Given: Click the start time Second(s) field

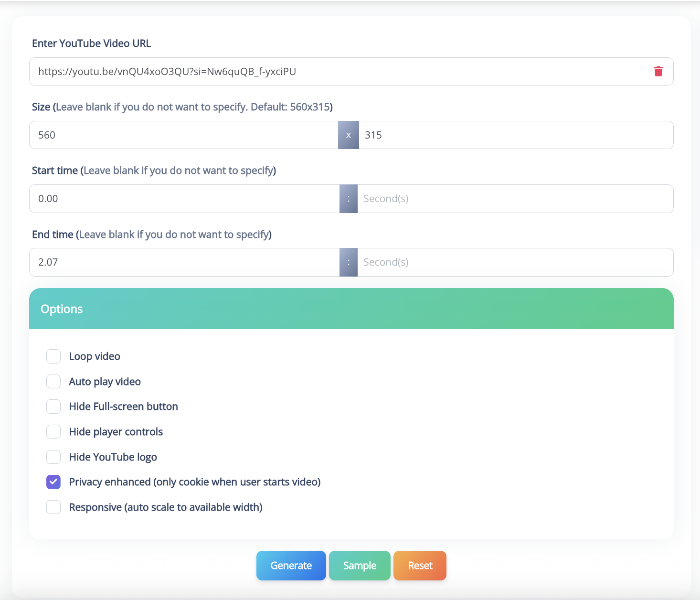Looking at the screenshot, I should coord(516,199).
